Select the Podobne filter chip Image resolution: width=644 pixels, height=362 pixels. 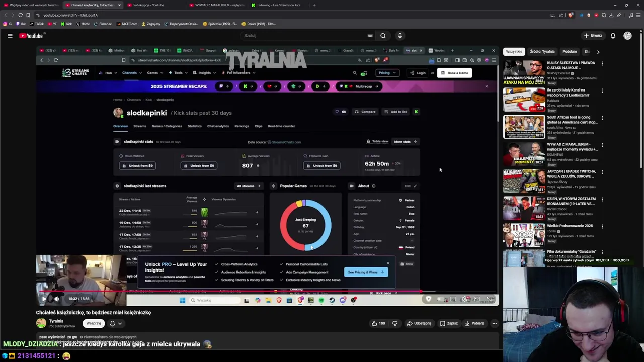point(570,52)
